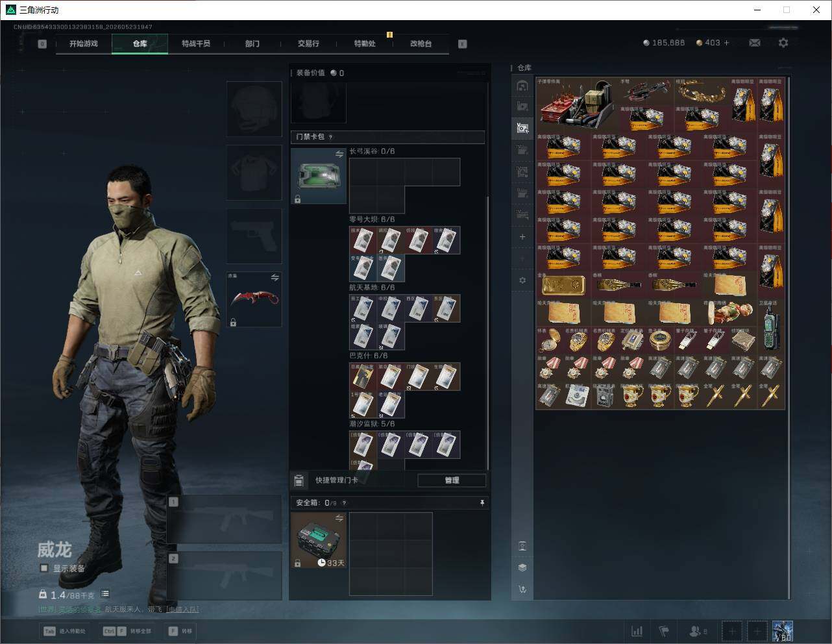
Task: Open warehouse sidebar settings gear
Action: [x=522, y=280]
